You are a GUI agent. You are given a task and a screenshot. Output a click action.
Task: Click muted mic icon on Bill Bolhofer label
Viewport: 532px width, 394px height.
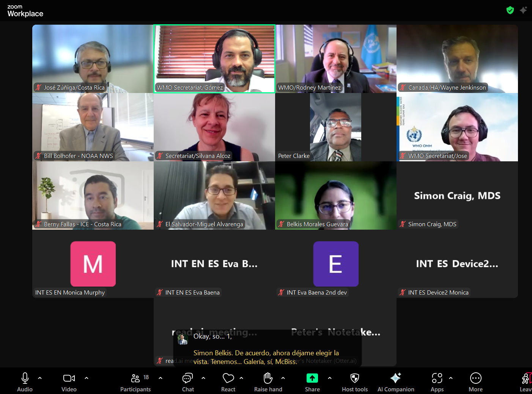(38, 156)
